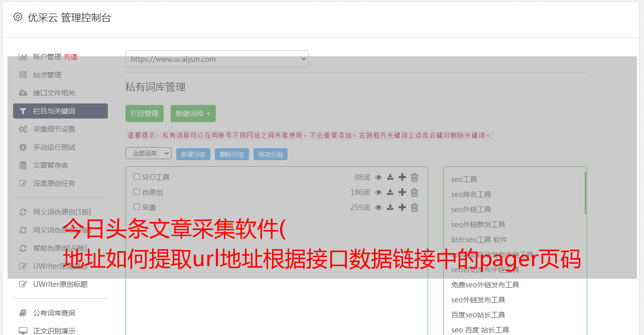
Task: Click the cloud upload icon for 接口文件相关
Action: point(23,93)
